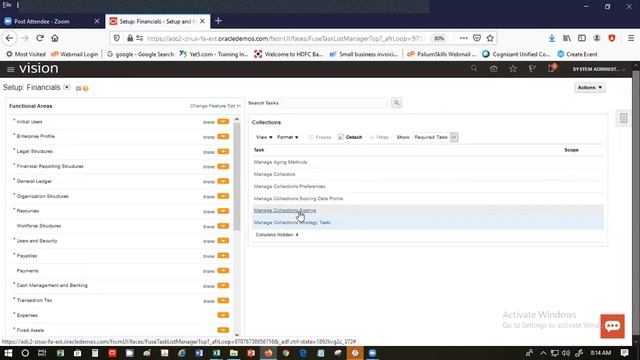Select the Enterprise Profile functional area
Viewport: 640px width, 360px height.
point(36,136)
